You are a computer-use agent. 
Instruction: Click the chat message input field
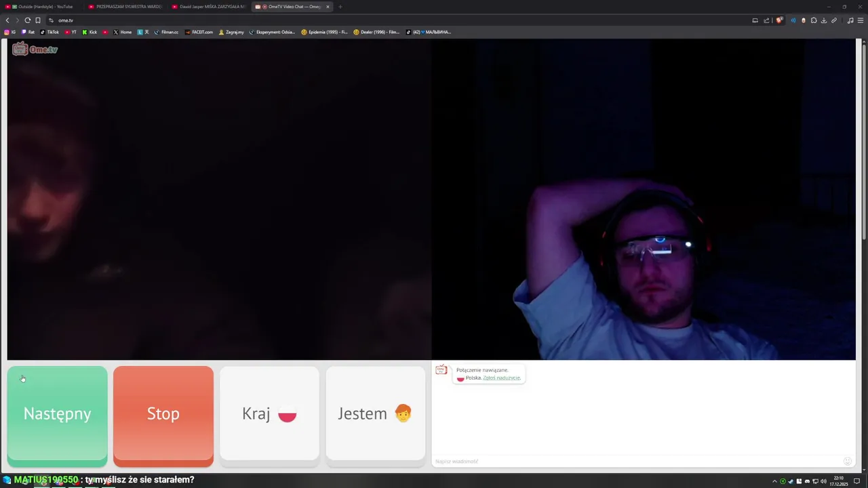click(x=637, y=461)
